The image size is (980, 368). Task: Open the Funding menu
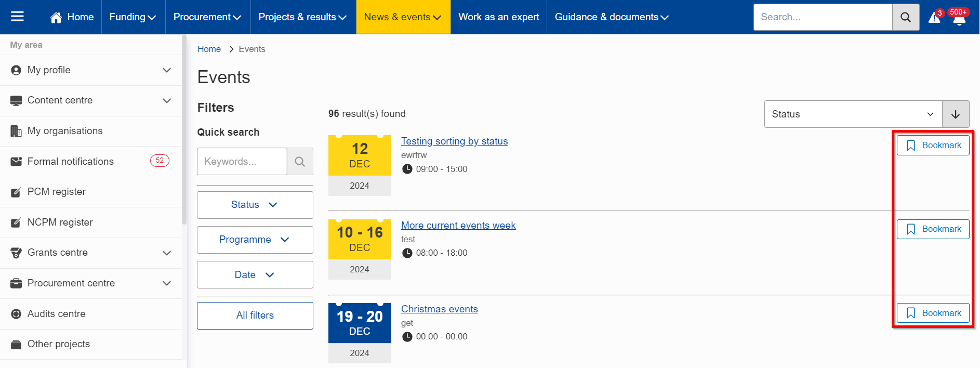click(x=133, y=17)
